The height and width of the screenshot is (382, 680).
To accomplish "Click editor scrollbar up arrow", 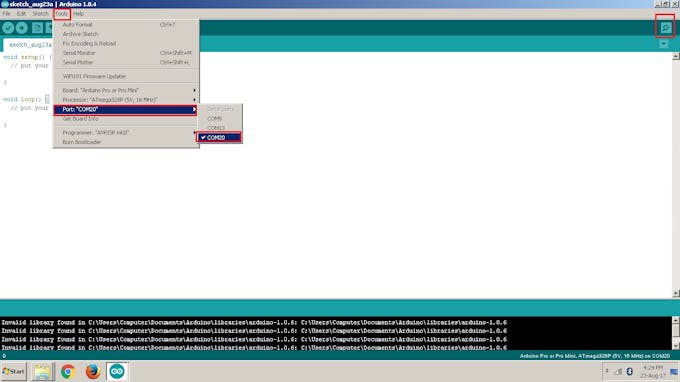I will 676,56.
